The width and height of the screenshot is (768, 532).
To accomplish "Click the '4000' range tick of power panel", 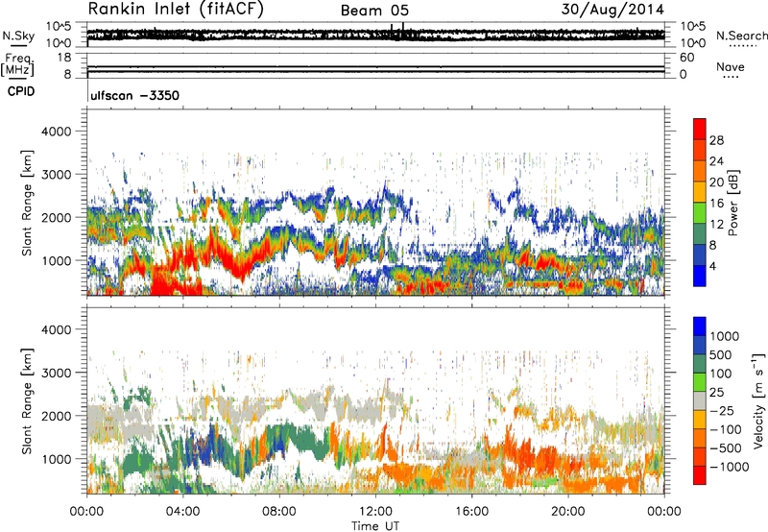I will tap(56, 132).
